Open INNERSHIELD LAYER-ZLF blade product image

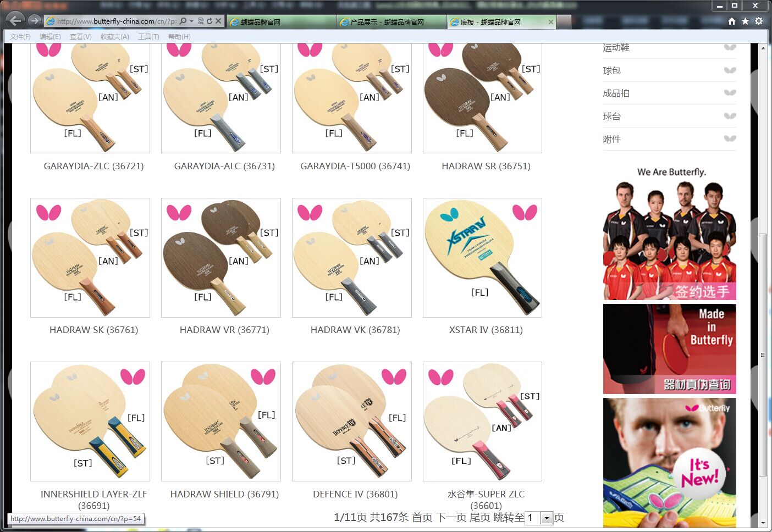coord(90,422)
